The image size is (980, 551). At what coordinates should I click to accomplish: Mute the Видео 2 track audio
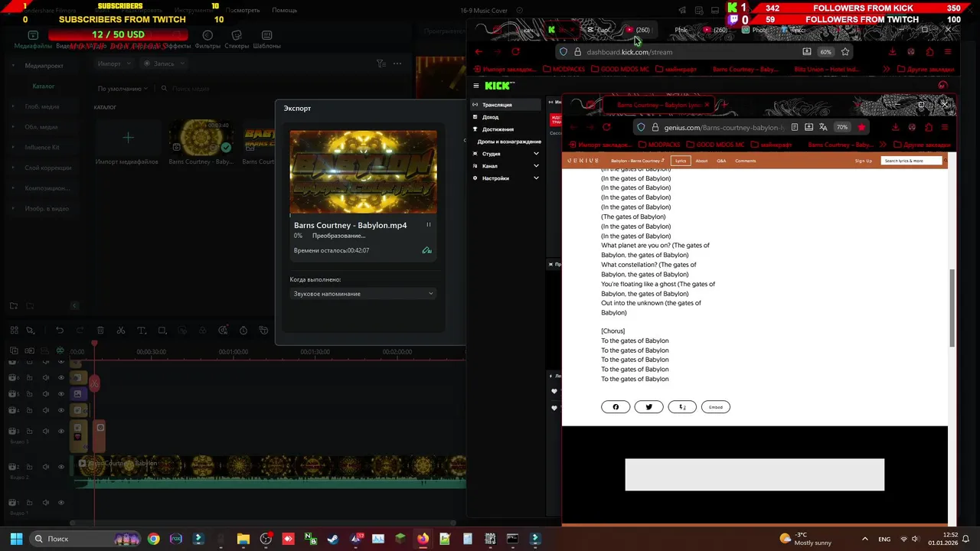coord(45,467)
